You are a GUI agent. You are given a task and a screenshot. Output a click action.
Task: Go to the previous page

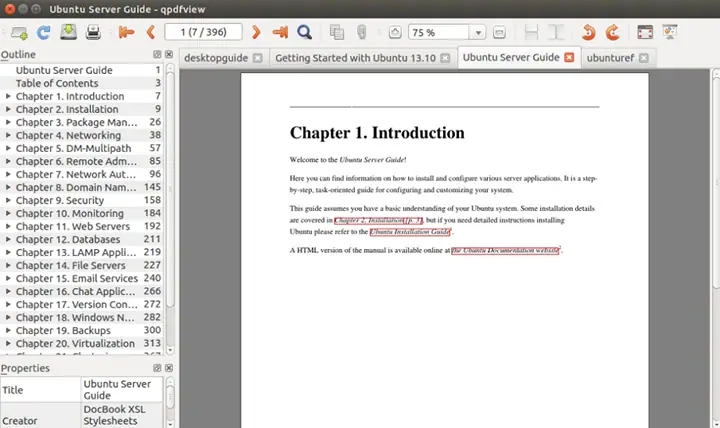tap(151, 32)
